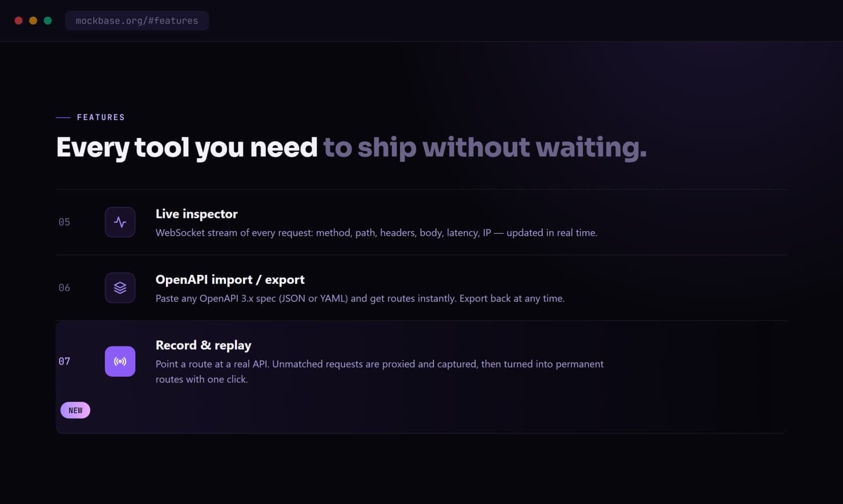Screen dimensions: 843x504
Task: Click the Record & replay broadcast icon
Action: click(120, 361)
